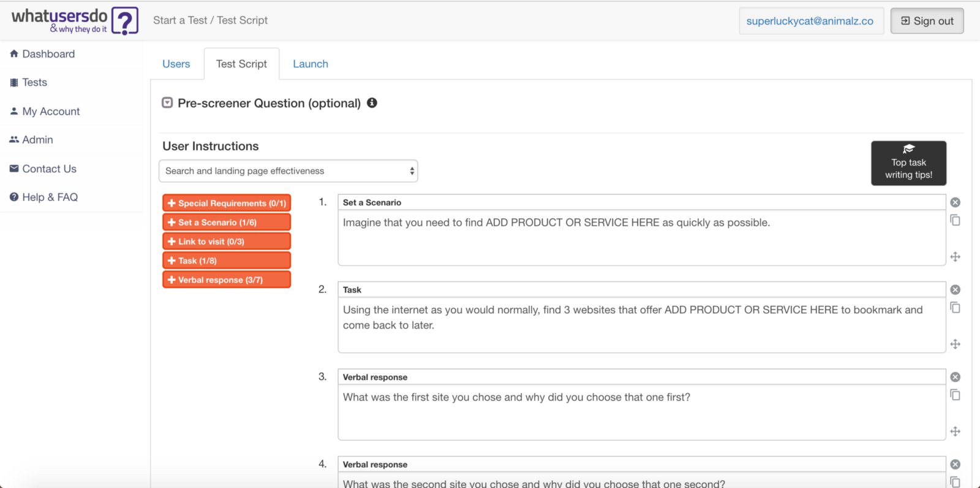Remove the Set a Scenario step
Viewport: 980px width, 488px height.
(x=955, y=202)
